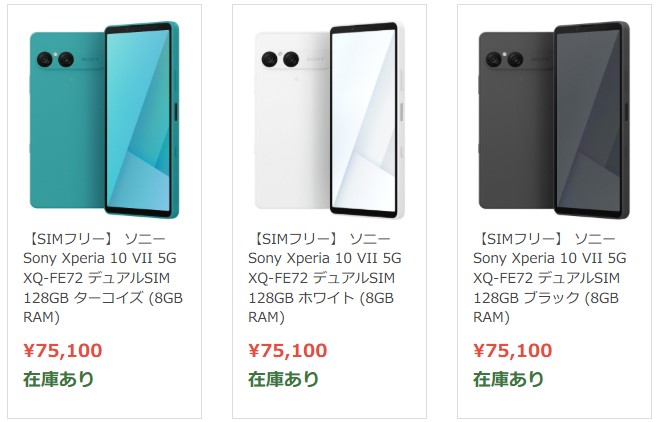
Task: Open the white Xperia 10 VII product image
Action: point(330,120)
